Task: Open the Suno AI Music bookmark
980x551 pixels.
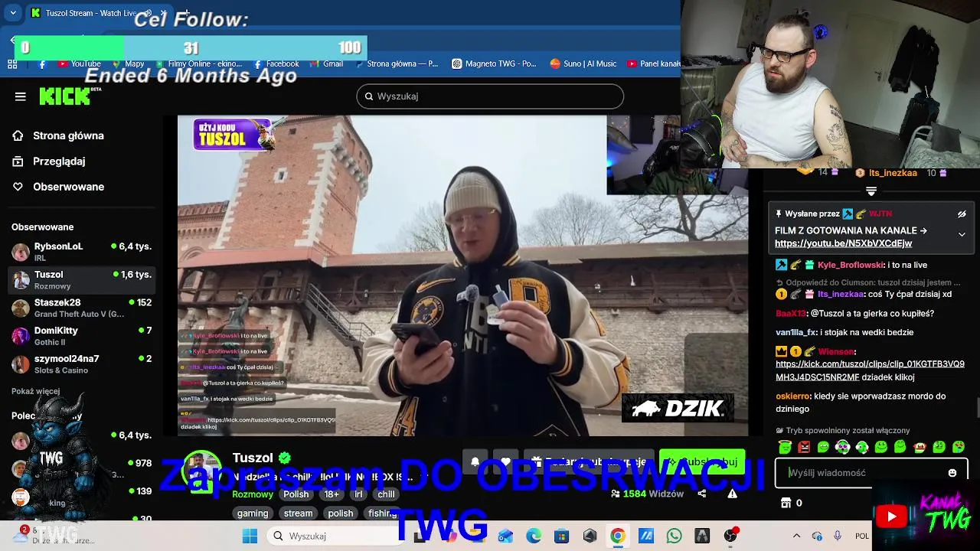Action: (583, 64)
